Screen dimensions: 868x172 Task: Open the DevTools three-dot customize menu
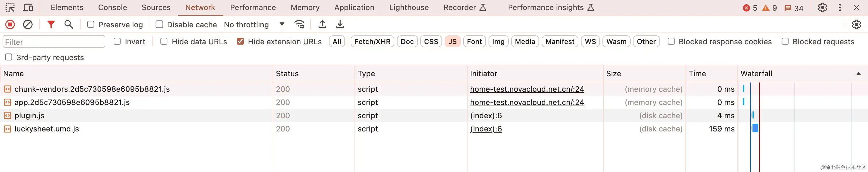(840, 7)
